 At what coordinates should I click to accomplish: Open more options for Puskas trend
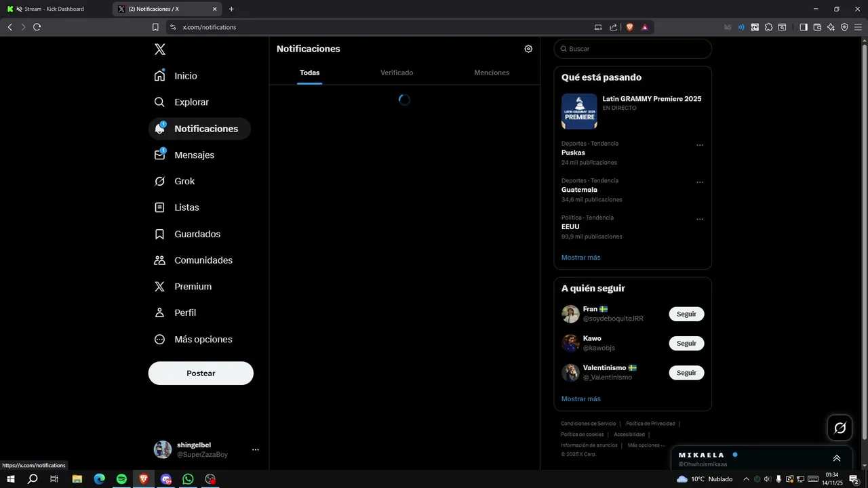[700, 145]
